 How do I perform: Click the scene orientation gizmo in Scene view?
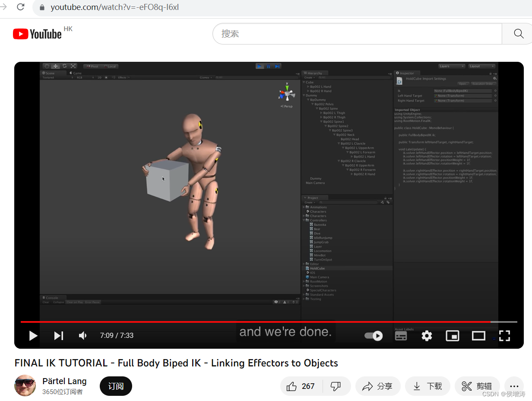287,93
